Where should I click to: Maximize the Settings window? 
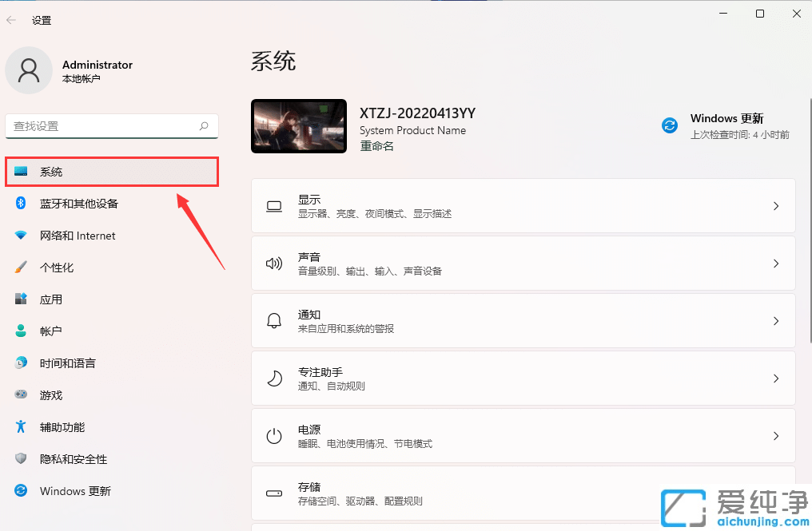click(x=760, y=14)
